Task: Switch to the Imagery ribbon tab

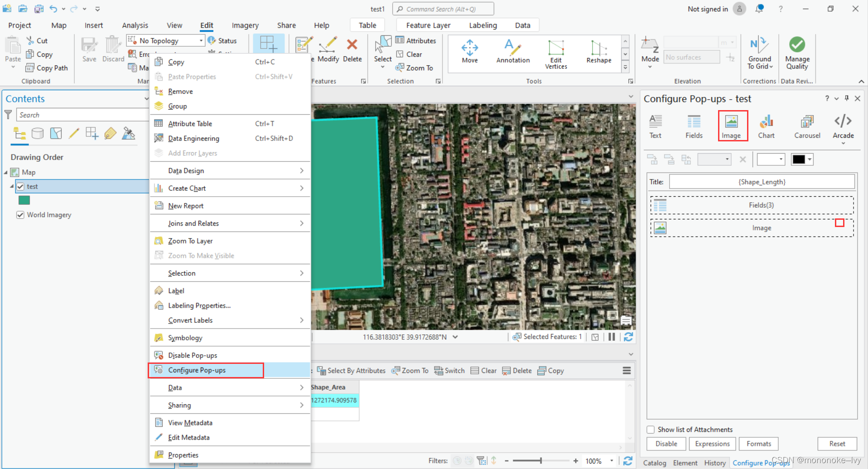Action: pos(245,25)
